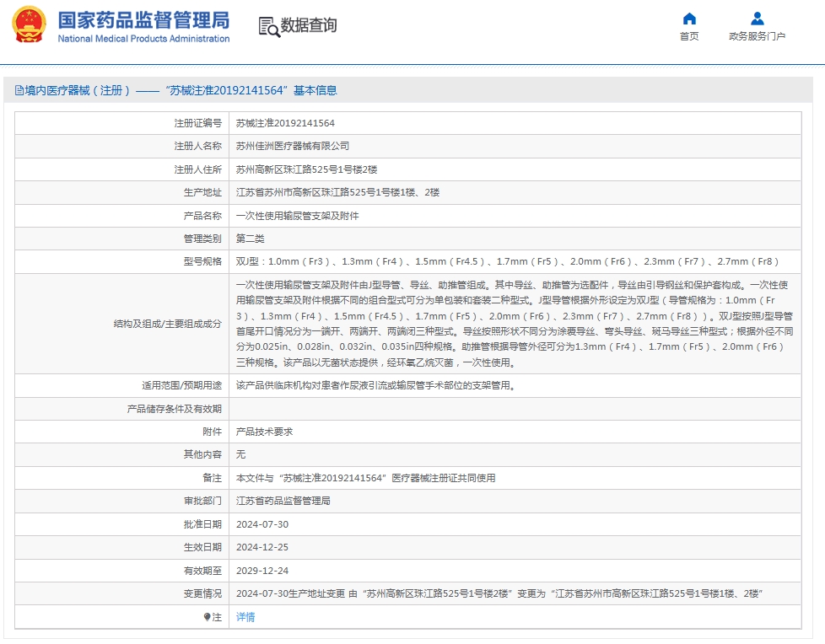Select effective date 2024-12-25

tap(262, 547)
